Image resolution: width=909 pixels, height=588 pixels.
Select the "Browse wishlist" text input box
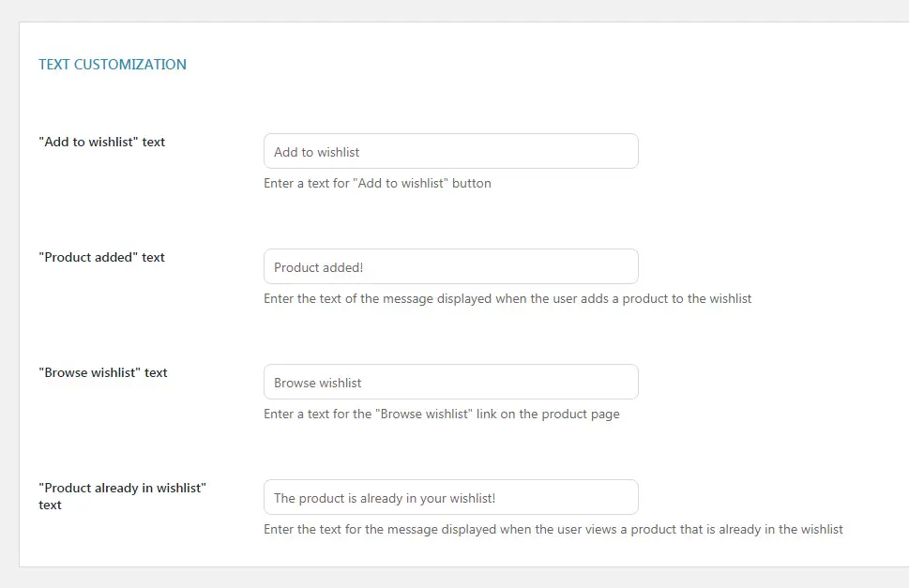click(451, 382)
